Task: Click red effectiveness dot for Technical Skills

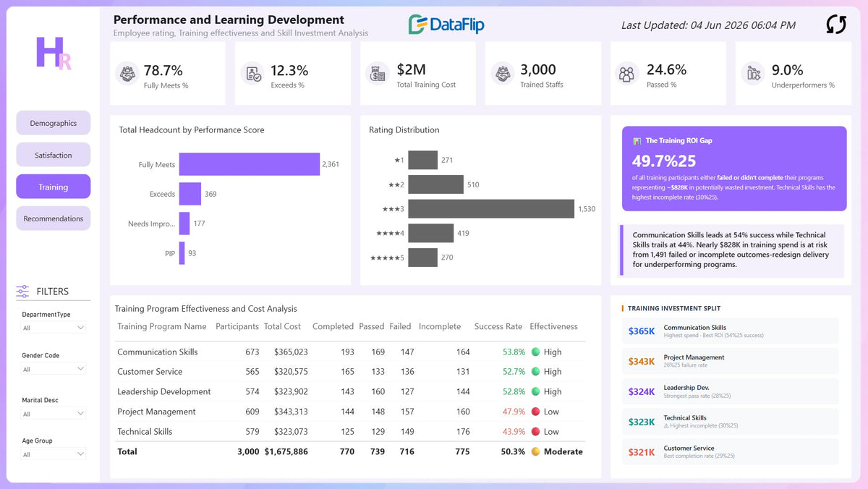Action: click(x=535, y=432)
